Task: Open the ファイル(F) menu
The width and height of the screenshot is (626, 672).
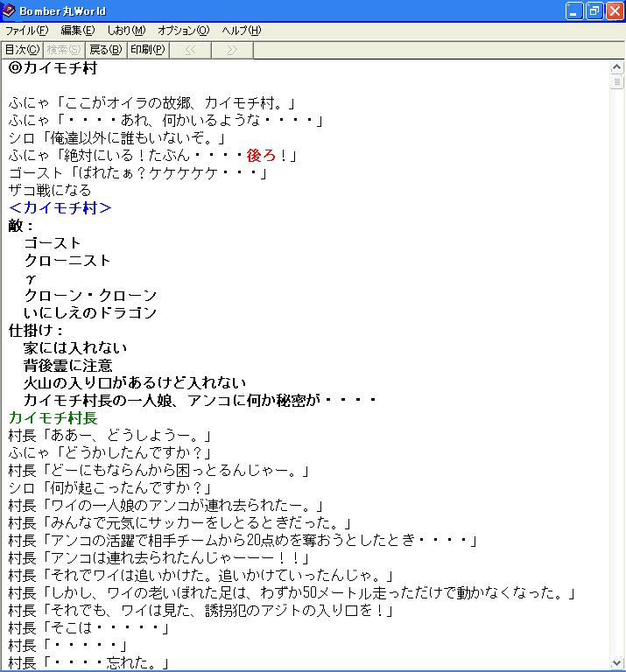Action: 26,31
